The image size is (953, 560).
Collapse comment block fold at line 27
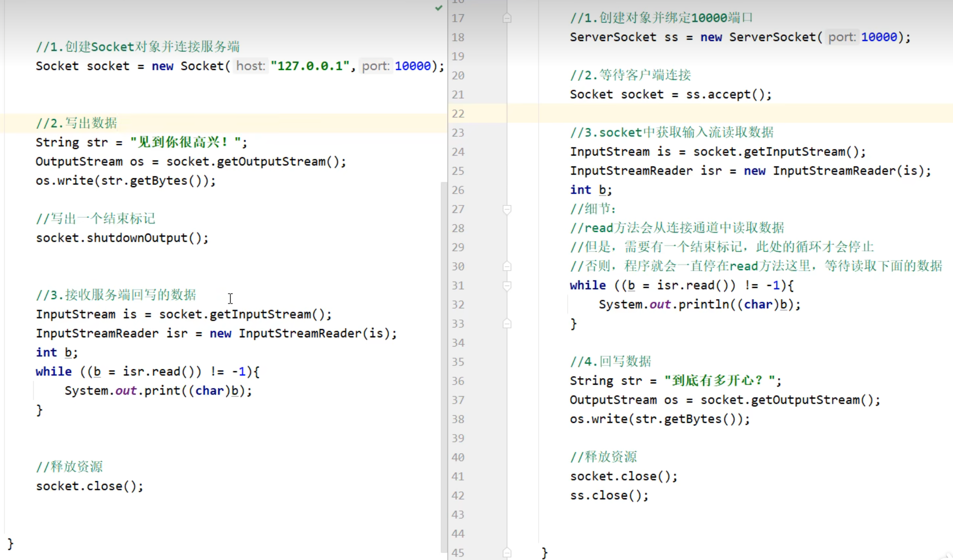point(507,209)
